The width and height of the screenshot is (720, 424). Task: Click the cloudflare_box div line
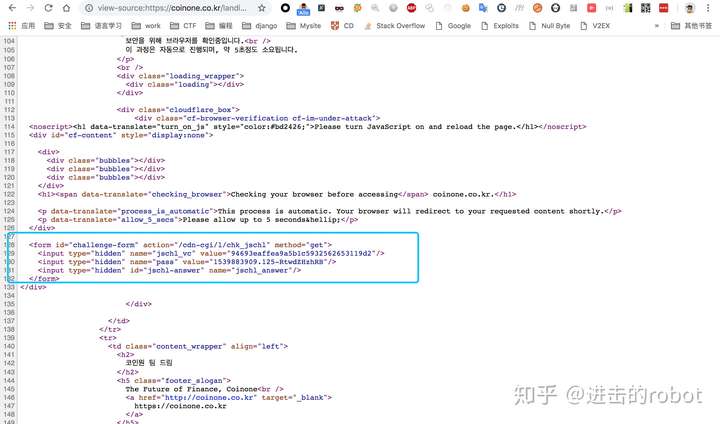click(178, 110)
